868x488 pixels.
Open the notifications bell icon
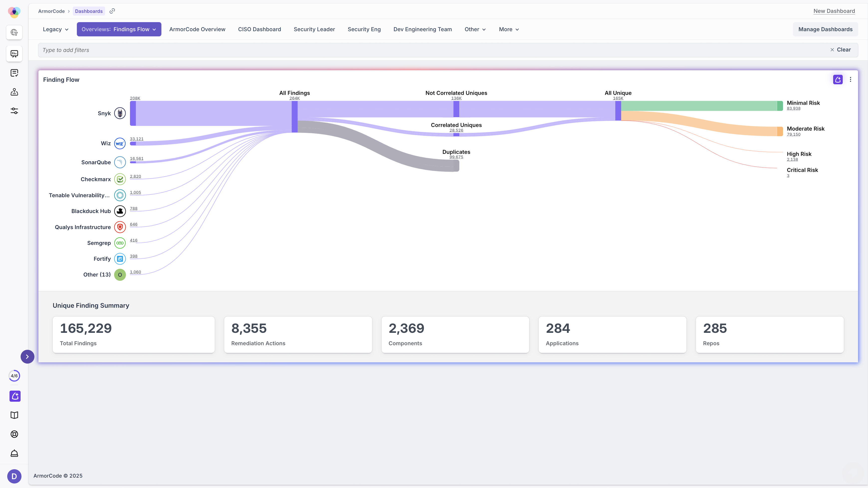pyautogui.click(x=14, y=453)
